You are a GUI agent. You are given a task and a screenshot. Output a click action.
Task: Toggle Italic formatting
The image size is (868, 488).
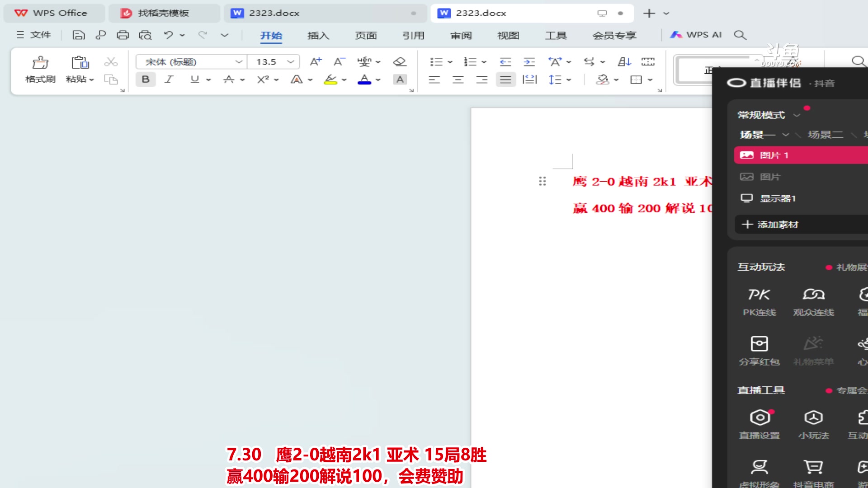pos(169,80)
